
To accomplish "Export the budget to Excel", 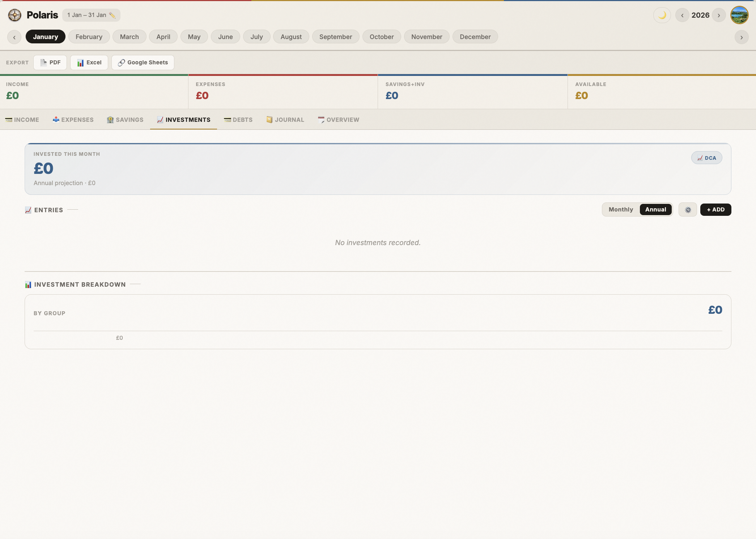I will tap(89, 63).
